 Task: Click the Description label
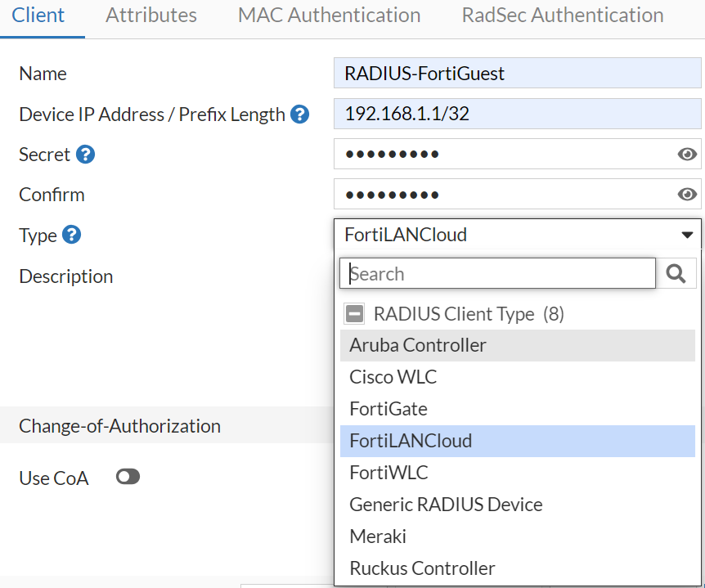click(66, 276)
